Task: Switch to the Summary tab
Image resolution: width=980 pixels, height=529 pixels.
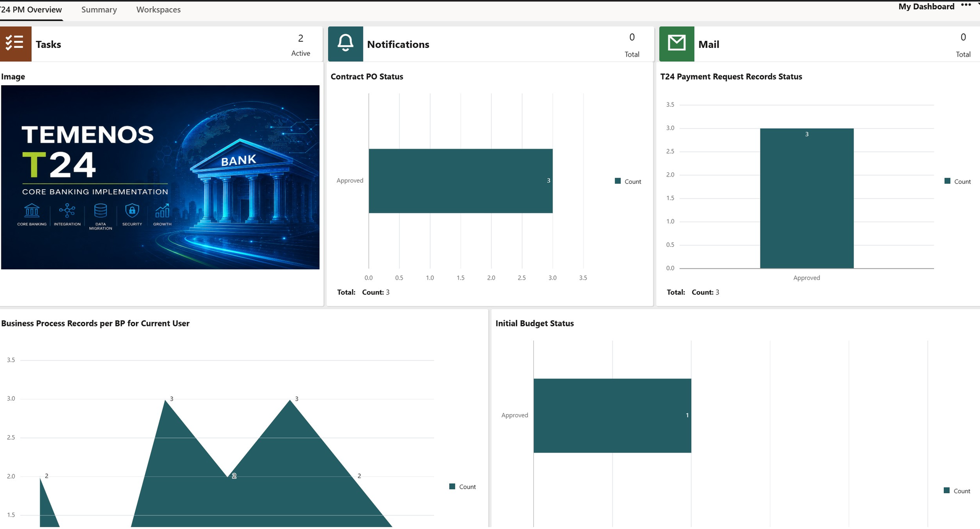Action: pyautogui.click(x=99, y=10)
